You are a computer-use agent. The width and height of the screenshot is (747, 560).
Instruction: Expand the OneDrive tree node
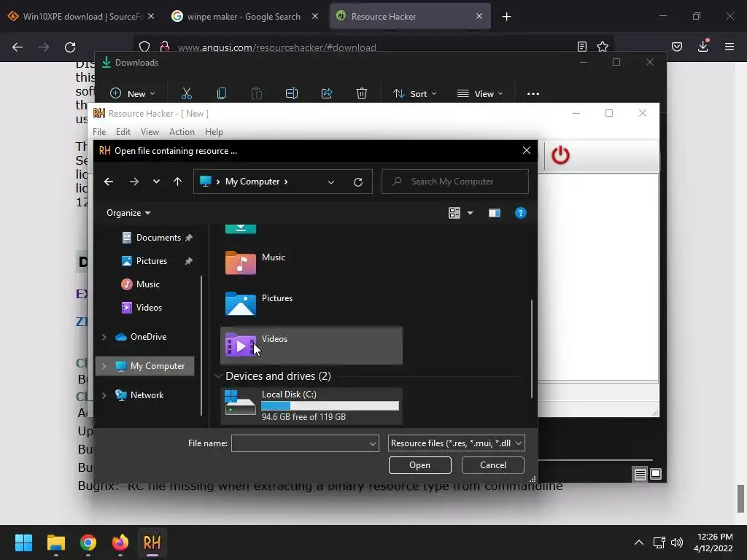click(104, 337)
